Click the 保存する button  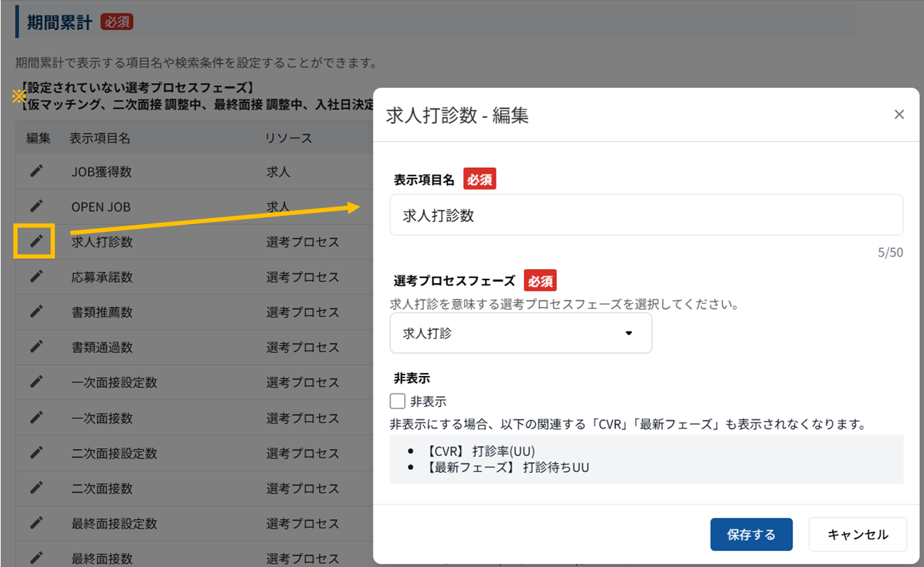[x=751, y=535]
